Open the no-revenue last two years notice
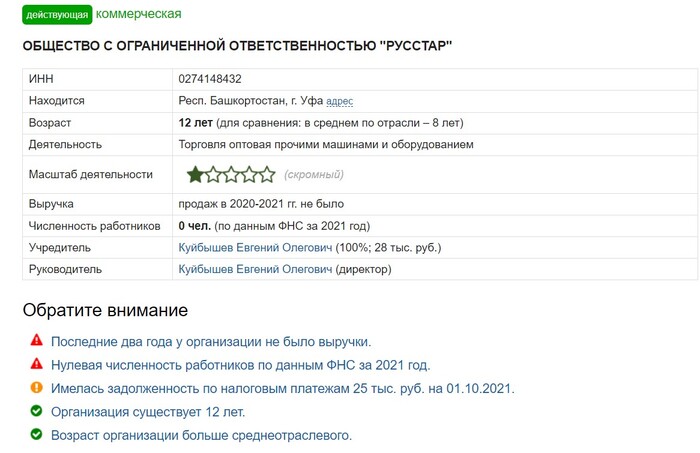 pos(211,341)
